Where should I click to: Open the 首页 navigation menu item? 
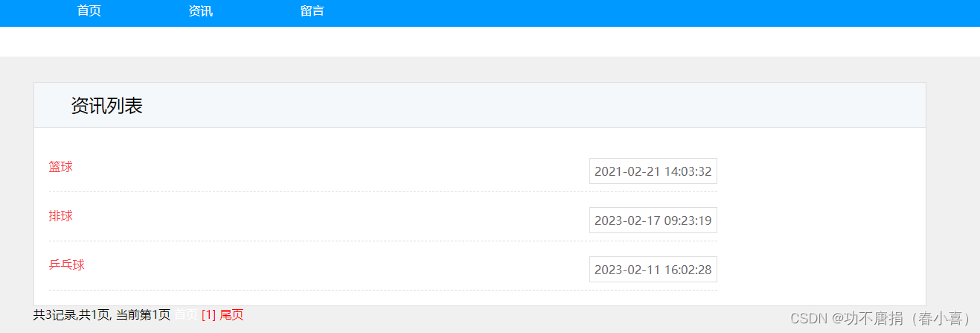(x=89, y=11)
